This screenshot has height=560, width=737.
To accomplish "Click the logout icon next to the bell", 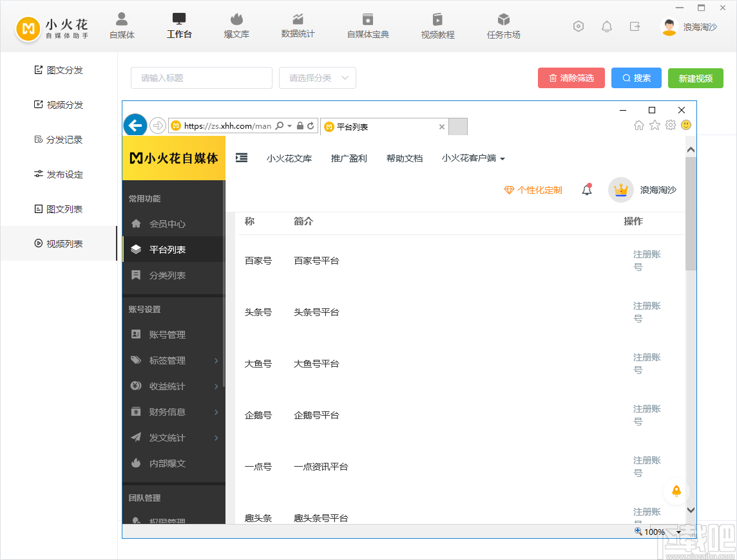I will (x=635, y=26).
